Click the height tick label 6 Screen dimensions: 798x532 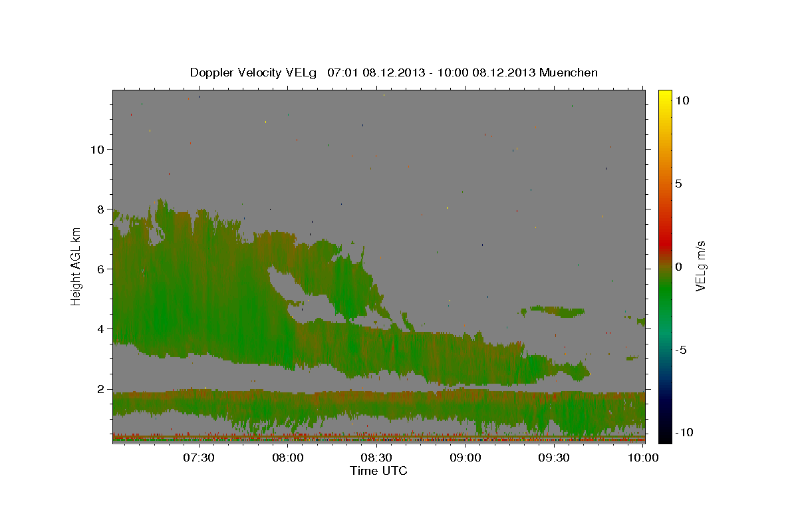pyautogui.click(x=99, y=269)
